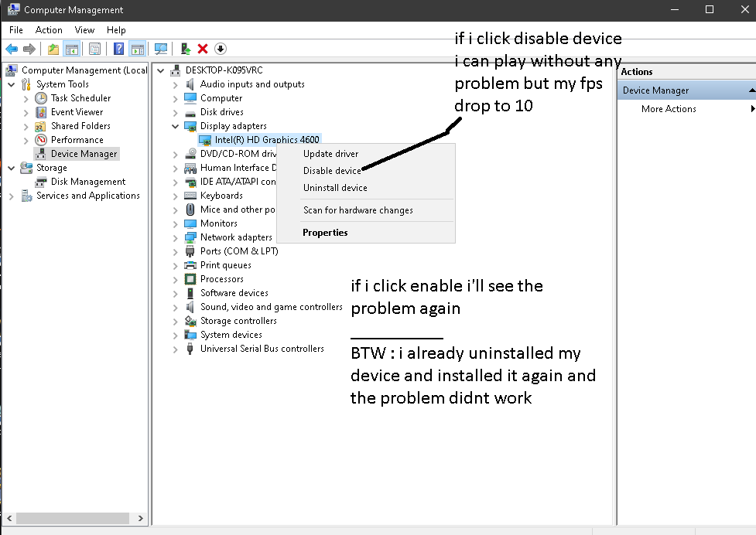Screen dimensions: 756x535
Task: Click the Properties toolbar icon
Action: click(95, 49)
